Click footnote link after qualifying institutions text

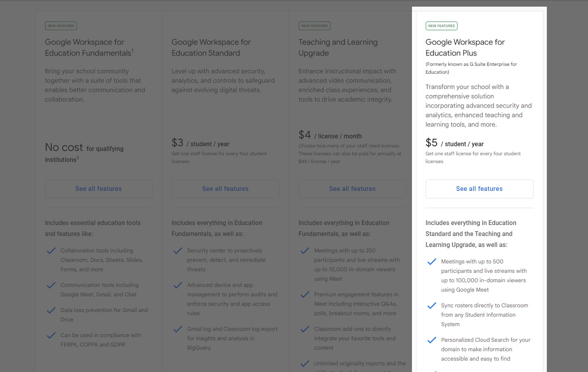[x=78, y=157]
